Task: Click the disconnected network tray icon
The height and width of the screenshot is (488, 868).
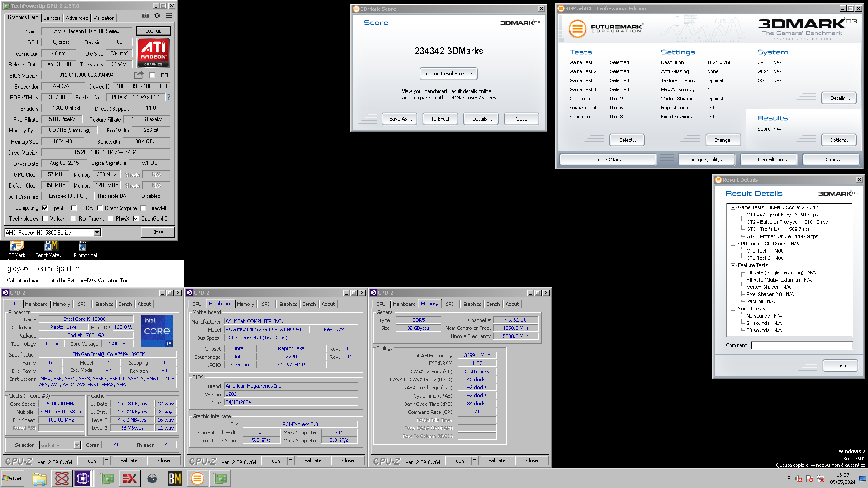Action: (x=821, y=479)
